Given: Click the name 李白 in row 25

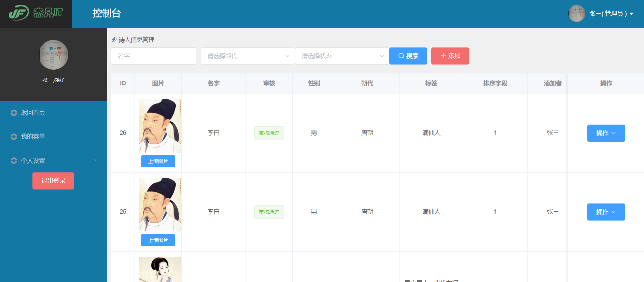Looking at the screenshot, I should [213, 212].
